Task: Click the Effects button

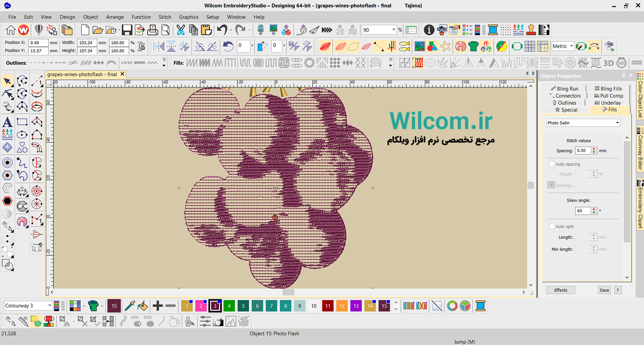Action: coord(561,290)
